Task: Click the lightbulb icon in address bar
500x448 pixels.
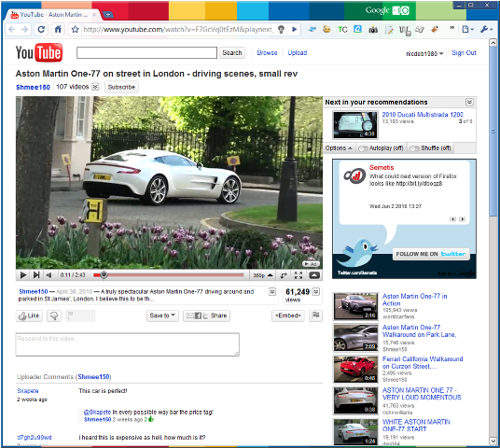Action: coord(282,30)
